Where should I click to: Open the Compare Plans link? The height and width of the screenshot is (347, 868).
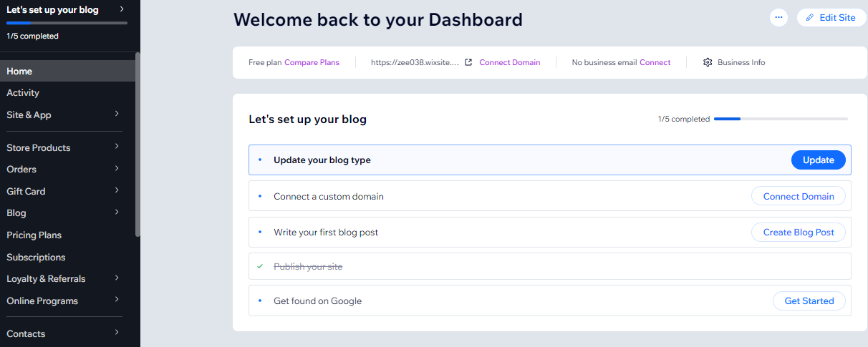[312, 62]
